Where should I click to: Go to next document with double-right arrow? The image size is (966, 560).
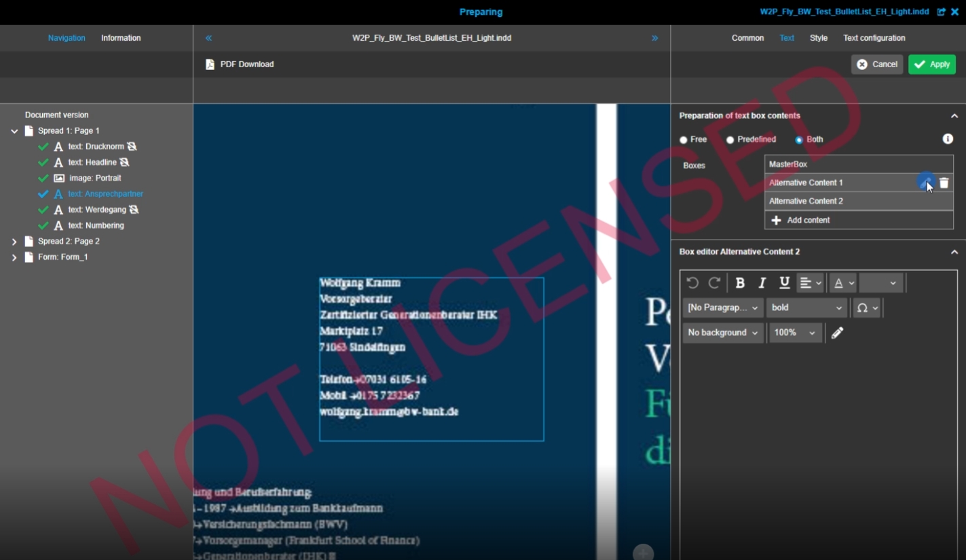click(655, 38)
